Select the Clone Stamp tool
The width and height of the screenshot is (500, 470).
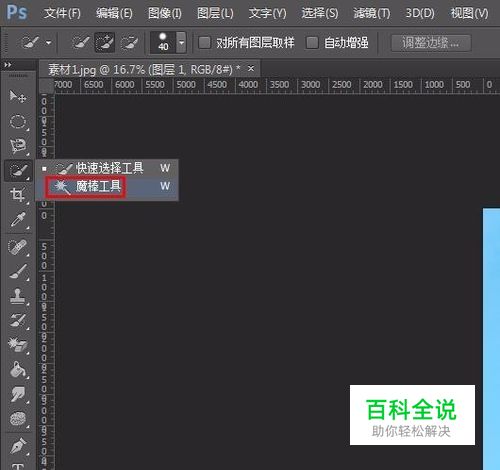(x=18, y=296)
